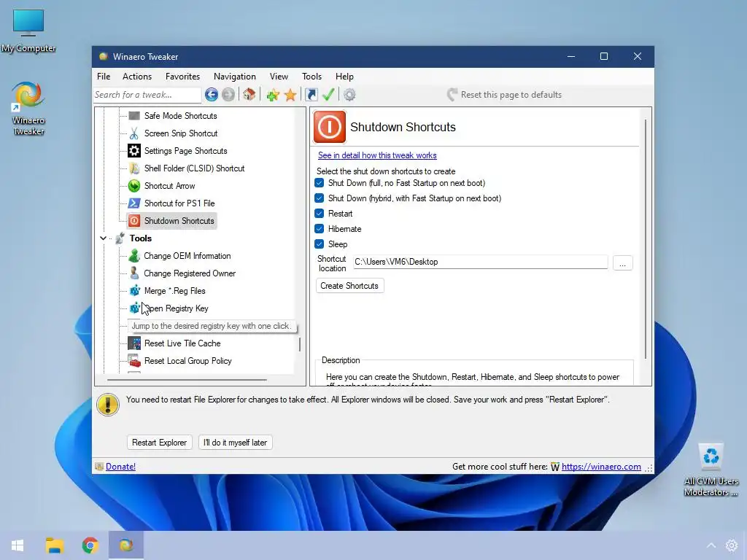Open the View menu
This screenshot has width=747, height=560.
click(x=279, y=76)
